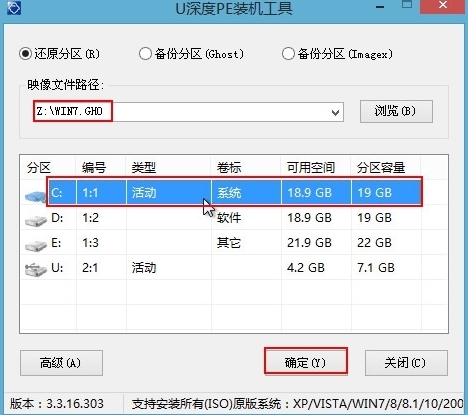Image resolution: width=468 pixels, height=415 pixels.
Task: Click the 确定 (Y) confirm button
Action: click(x=306, y=362)
